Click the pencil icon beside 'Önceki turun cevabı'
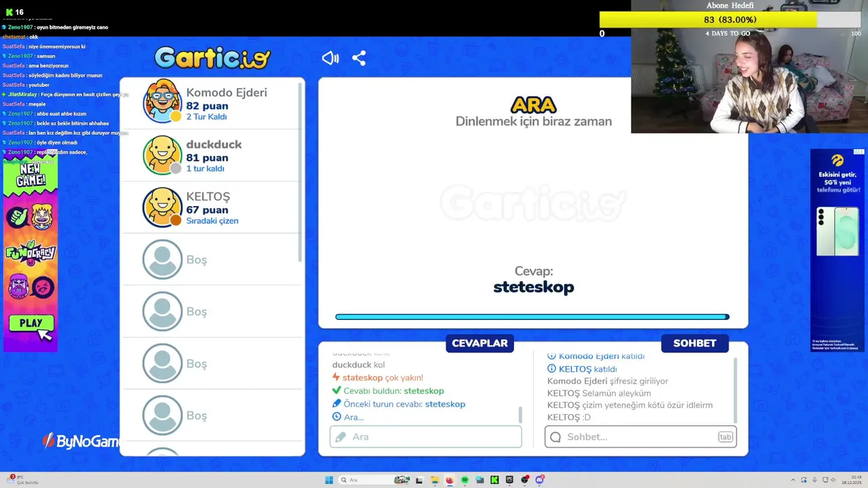Viewport: 868px width, 488px height. tap(336, 404)
